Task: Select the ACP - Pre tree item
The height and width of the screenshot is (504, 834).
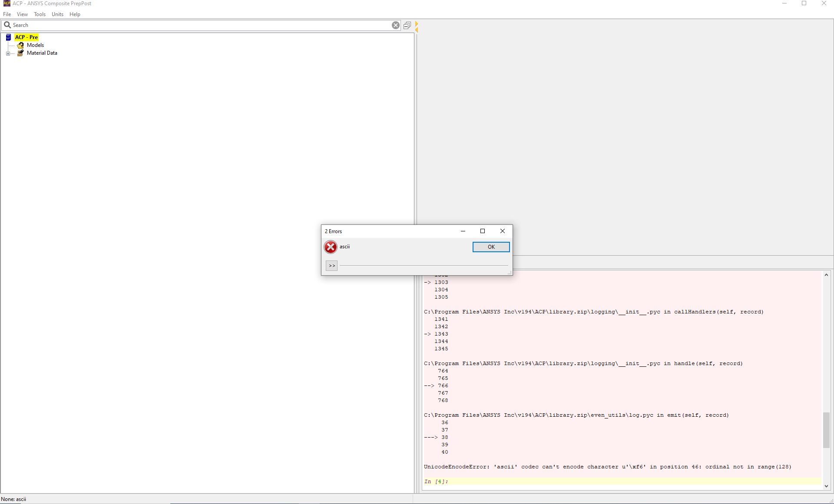Action: (x=26, y=37)
